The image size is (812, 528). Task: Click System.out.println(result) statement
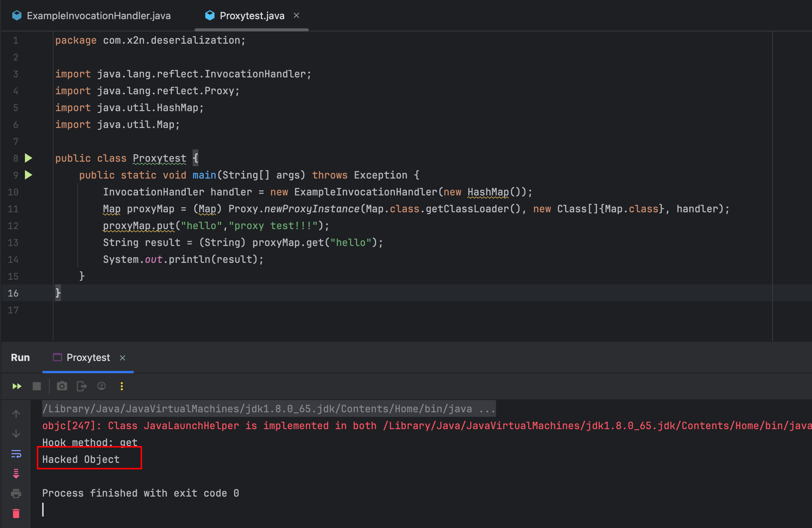183,259
